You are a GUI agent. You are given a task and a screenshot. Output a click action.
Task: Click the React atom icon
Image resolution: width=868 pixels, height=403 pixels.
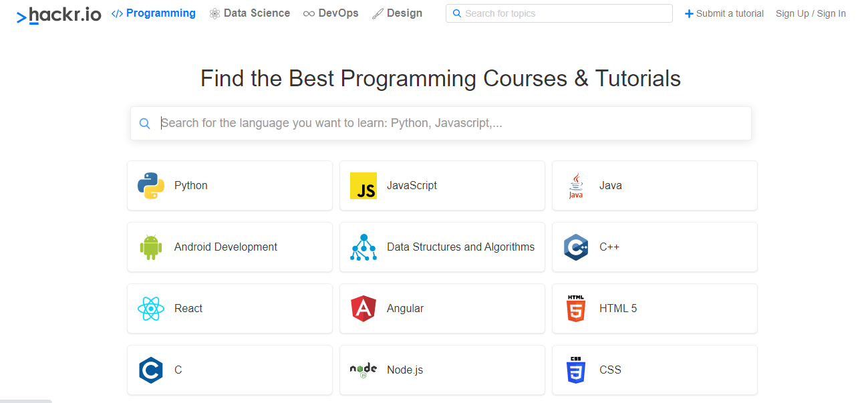coord(151,309)
